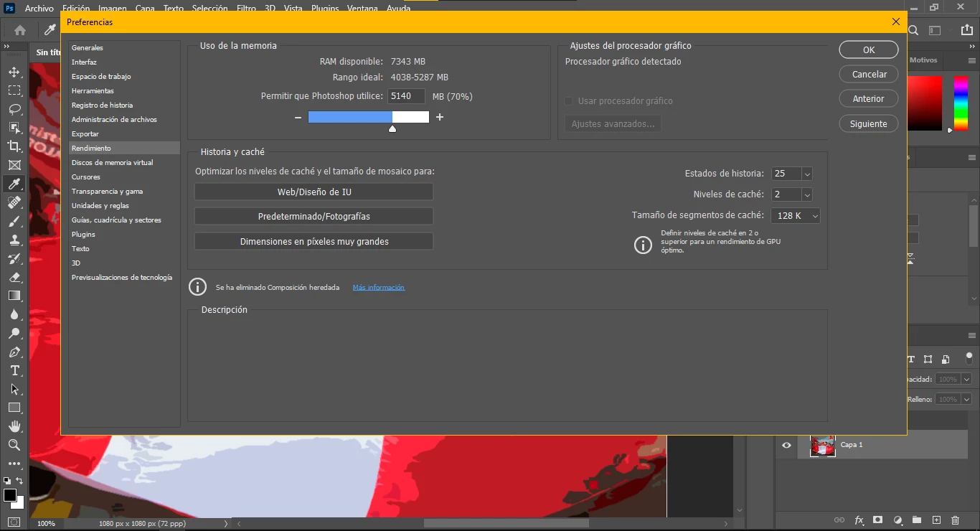Click the create new layer icon

click(x=936, y=520)
